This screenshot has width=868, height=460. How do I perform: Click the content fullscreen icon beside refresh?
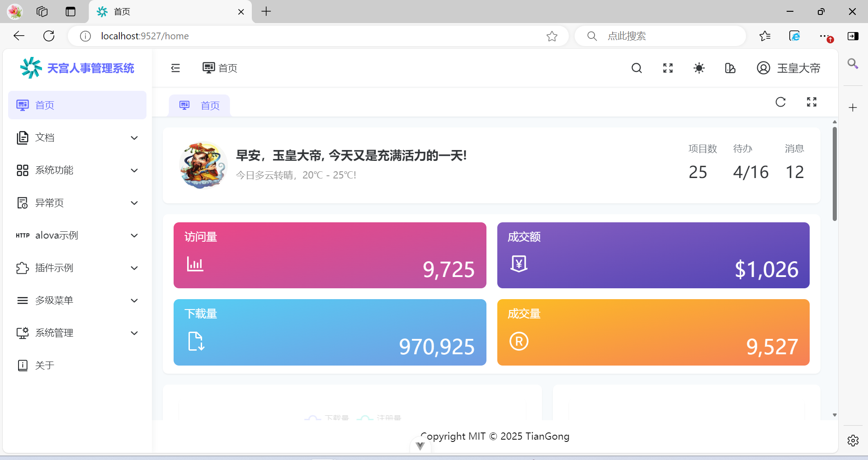coord(811,102)
